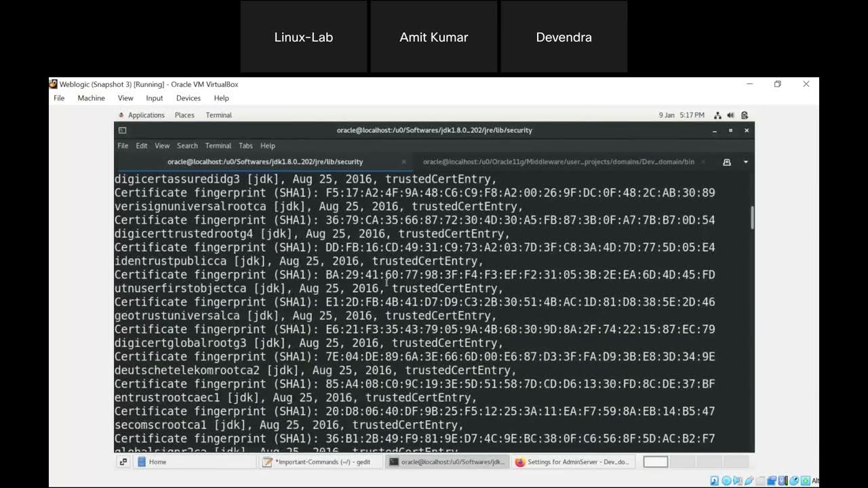Screen dimensions: 868x488
Task: Switch to Settings for AdminServer Firefox window
Action: point(573,462)
